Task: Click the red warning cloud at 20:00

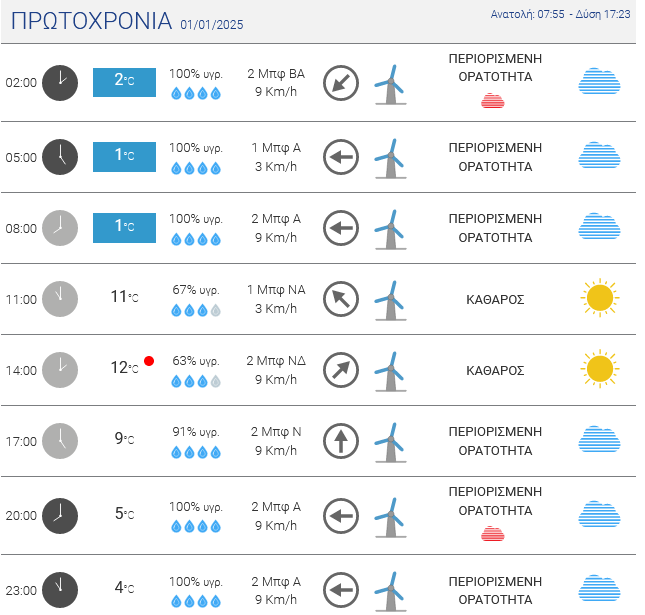Action: coord(493,533)
